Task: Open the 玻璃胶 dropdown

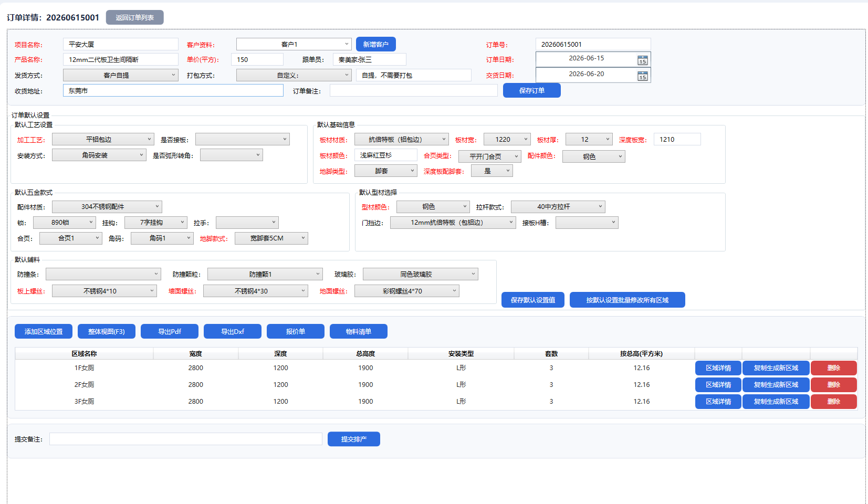Action: tap(421, 274)
